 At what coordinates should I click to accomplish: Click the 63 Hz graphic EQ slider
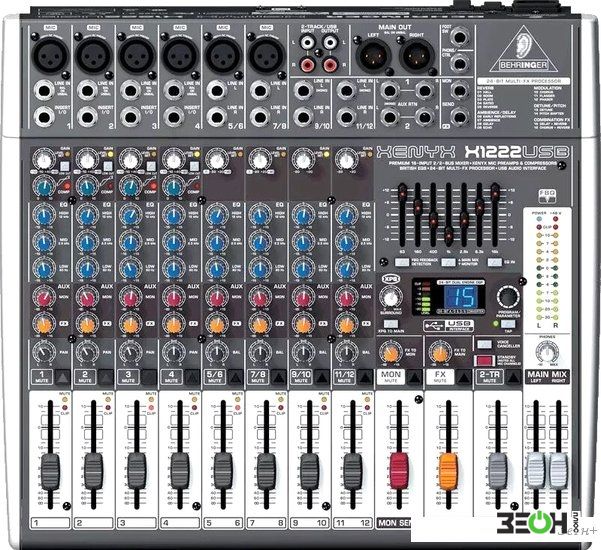coord(402,192)
